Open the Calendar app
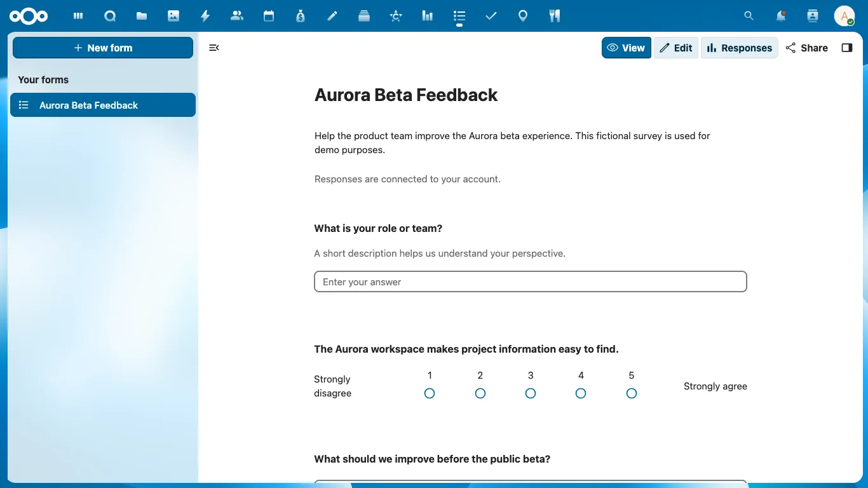The image size is (868, 488). tap(269, 16)
